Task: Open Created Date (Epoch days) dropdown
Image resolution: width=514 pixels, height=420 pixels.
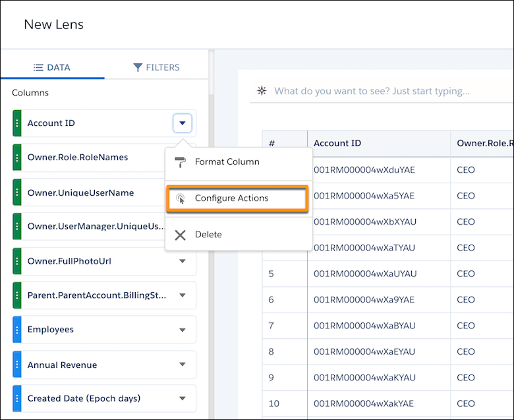Action: (x=183, y=399)
